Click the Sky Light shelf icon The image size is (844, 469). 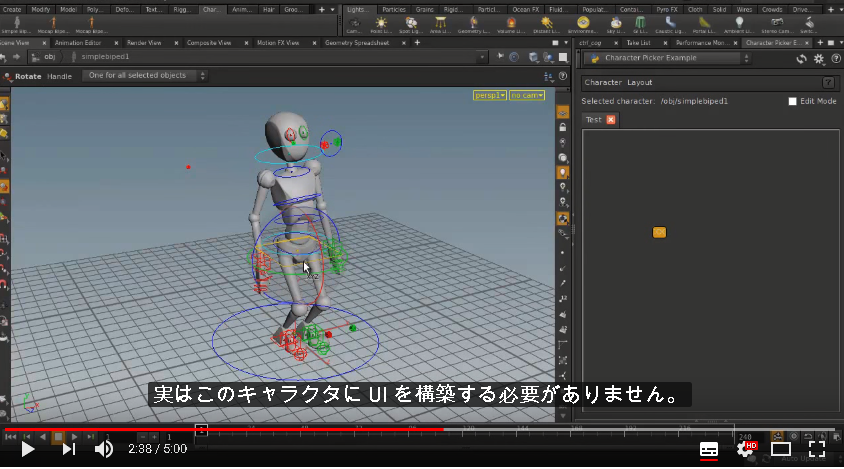click(x=616, y=24)
